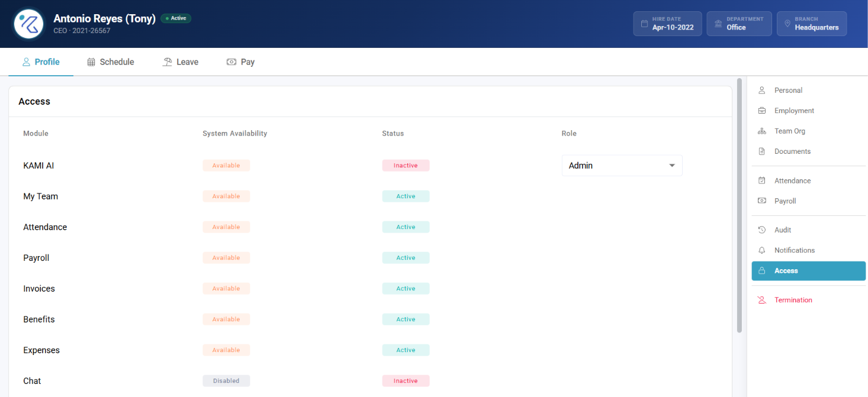Switch to the Schedule tab
The width and height of the screenshot is (868, 397).
pos(111,62)
